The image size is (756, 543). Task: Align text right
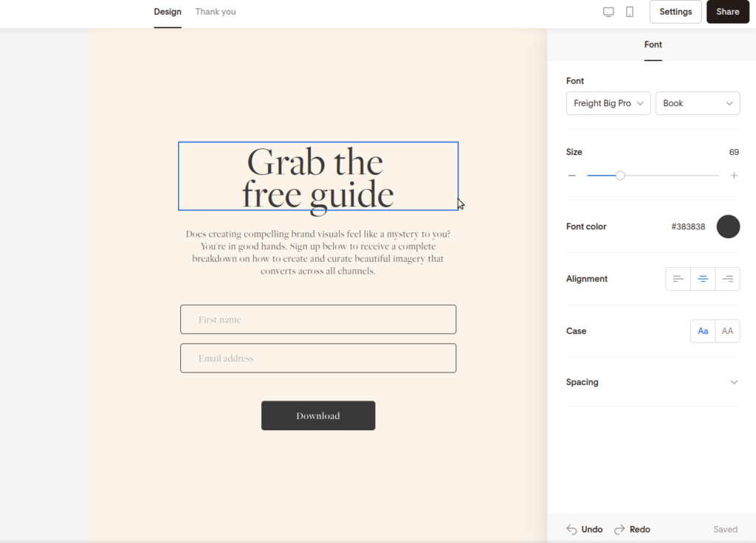727,279
